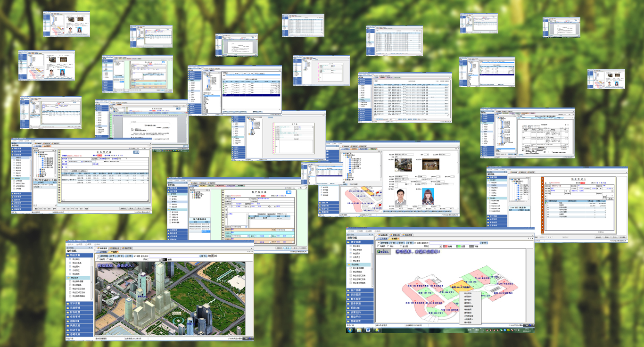
Task: Select 物业单位 in the 3D map window sidebar
Action: tap(76, 259)
